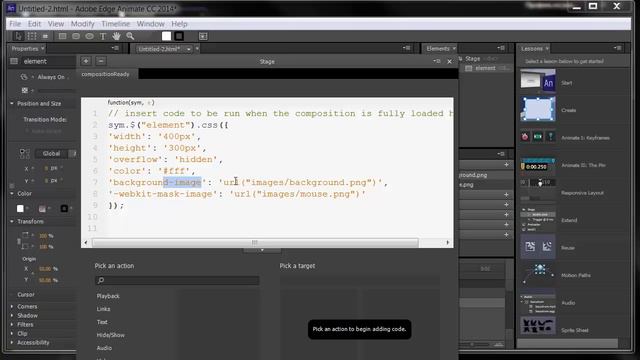Image resolution: width=640 pixels, height=360 pixels.
Task: Open the Sprite Sheet lesson thumbnail
Action: click(538, 326)
